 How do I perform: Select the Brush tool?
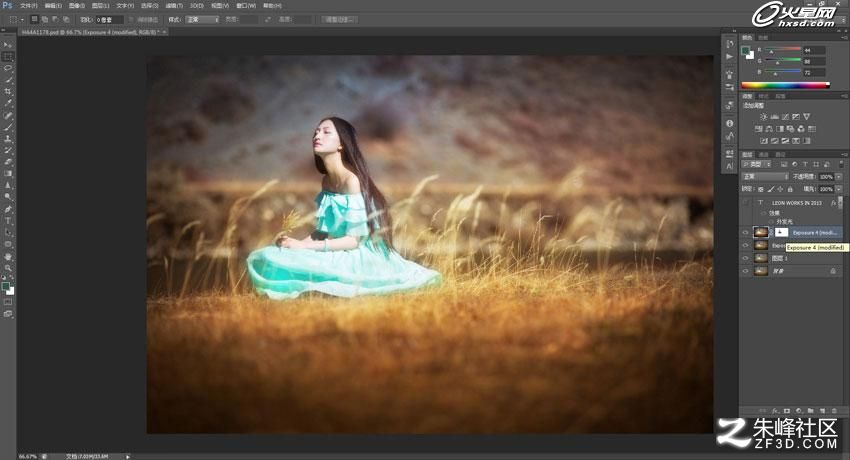point(8,126)
